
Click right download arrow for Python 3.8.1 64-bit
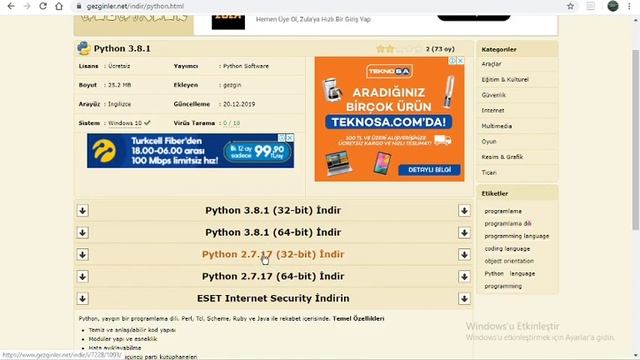click(464, 233)
